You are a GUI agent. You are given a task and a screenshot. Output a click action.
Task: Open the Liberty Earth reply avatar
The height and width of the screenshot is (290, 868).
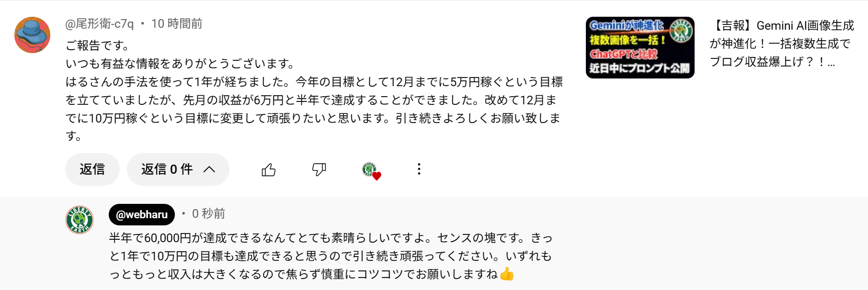tap(80, 220)
